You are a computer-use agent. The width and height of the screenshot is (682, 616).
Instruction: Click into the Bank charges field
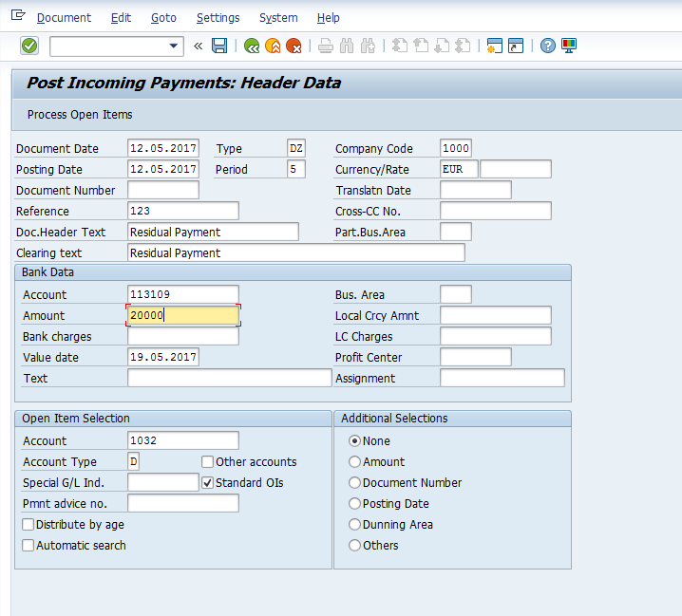[182, 337]
